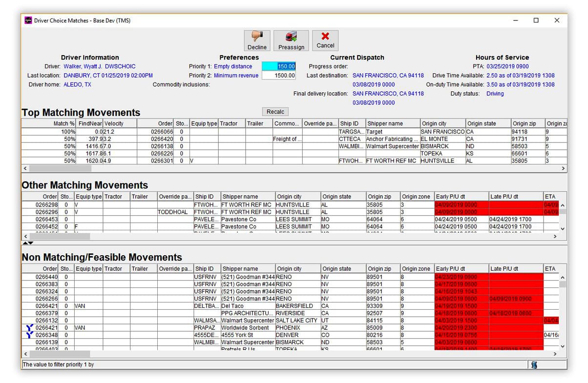Click the Priority 1 Empty distance link
The height and width of the screenshot is (383, 588).
point(233,66)
